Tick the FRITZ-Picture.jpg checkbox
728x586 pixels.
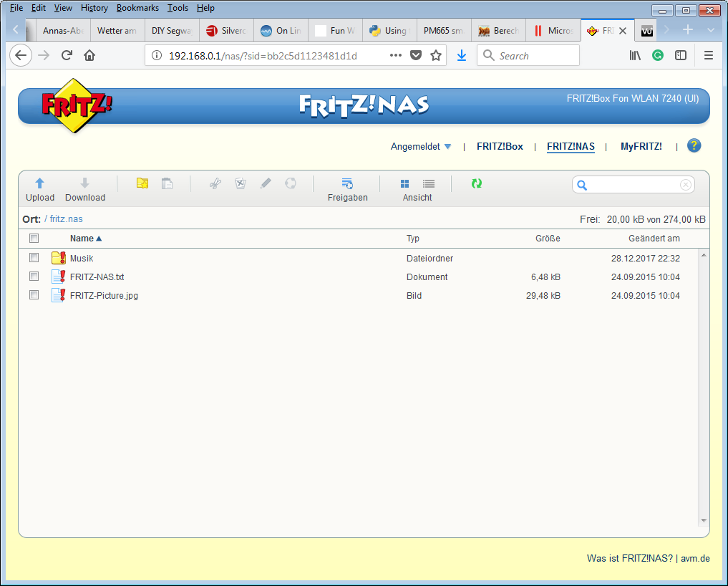tap(34, 295)
